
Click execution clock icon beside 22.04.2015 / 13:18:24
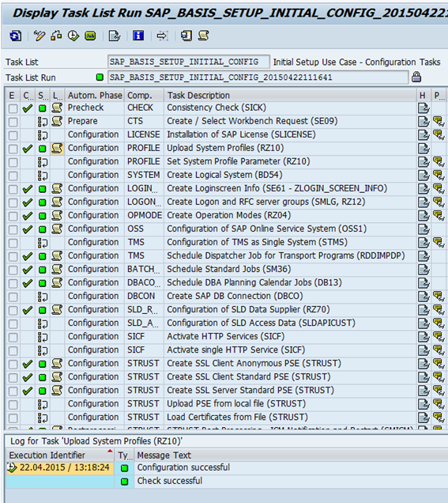12,467
